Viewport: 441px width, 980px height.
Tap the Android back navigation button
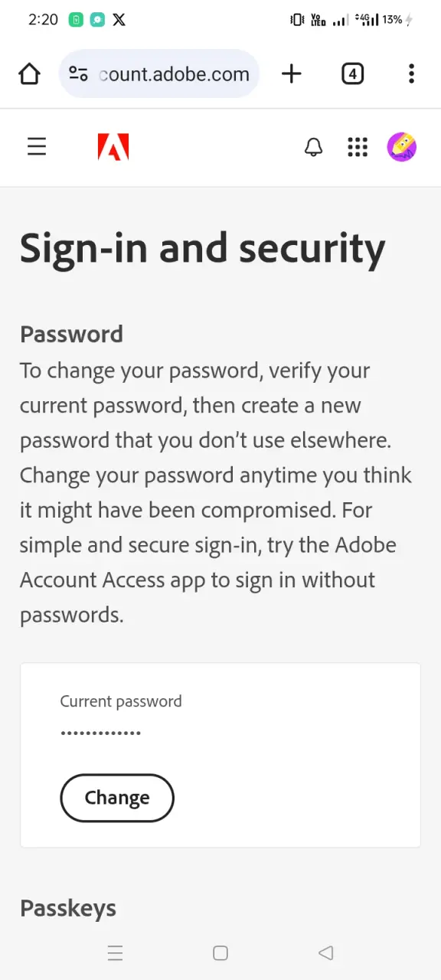(325, 952)
